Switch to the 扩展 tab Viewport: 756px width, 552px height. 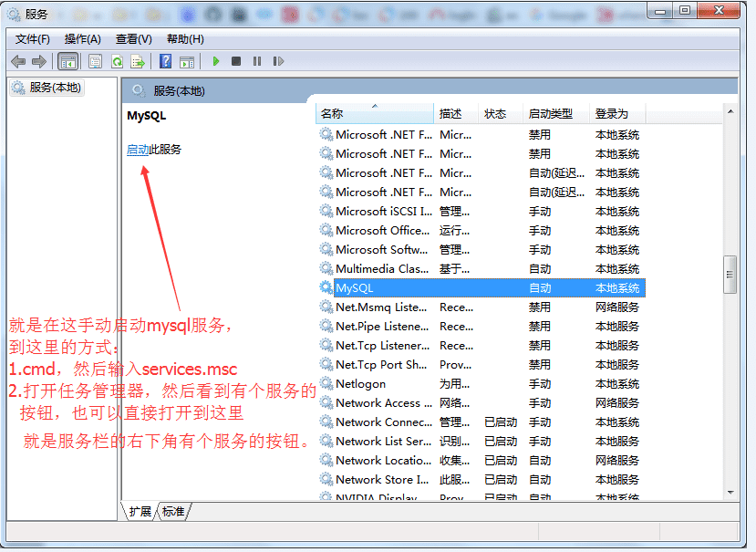pyautogui.click(x=140, y=512)
